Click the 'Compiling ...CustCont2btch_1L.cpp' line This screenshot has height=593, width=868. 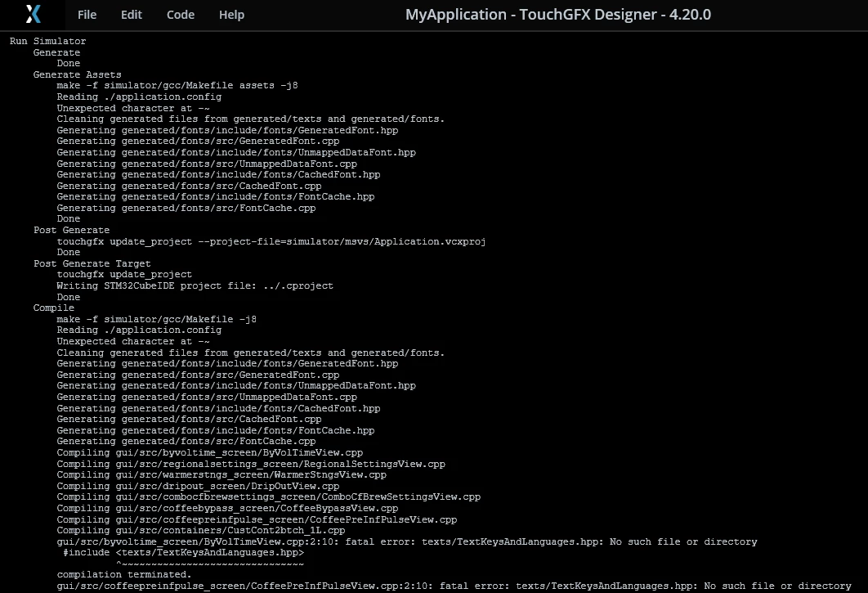[x=201, y=530]
